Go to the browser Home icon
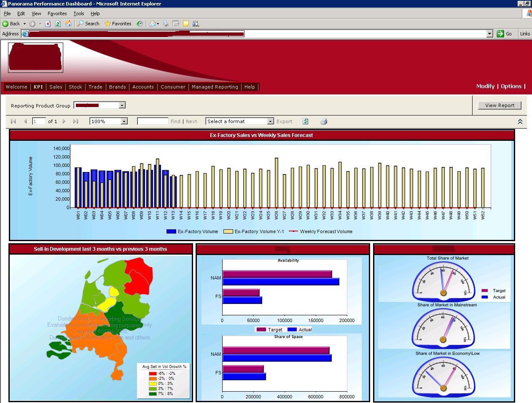 [68, 24]
